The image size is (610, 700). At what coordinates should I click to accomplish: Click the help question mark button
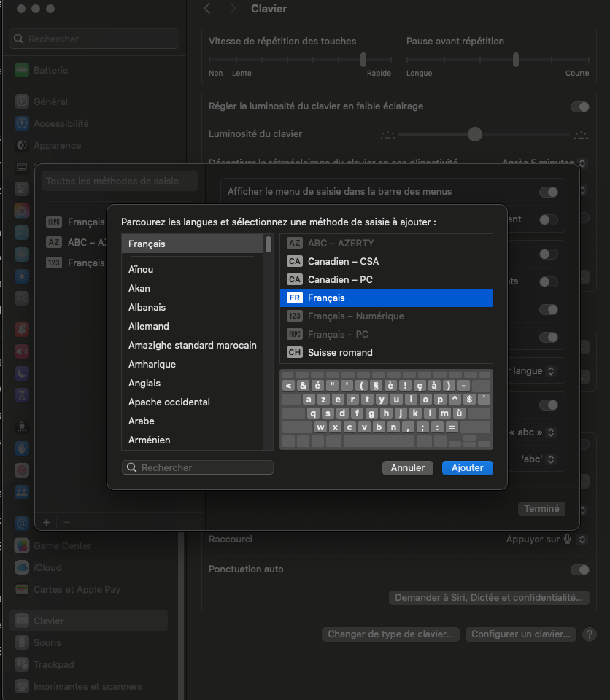(x=590, y=634)
